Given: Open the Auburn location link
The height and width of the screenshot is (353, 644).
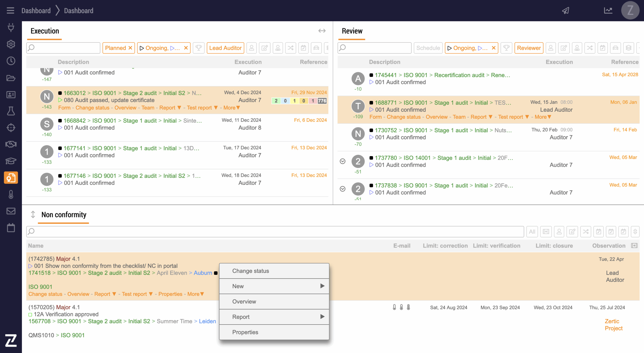Looking at the screenshot, I should pos(203,273).
